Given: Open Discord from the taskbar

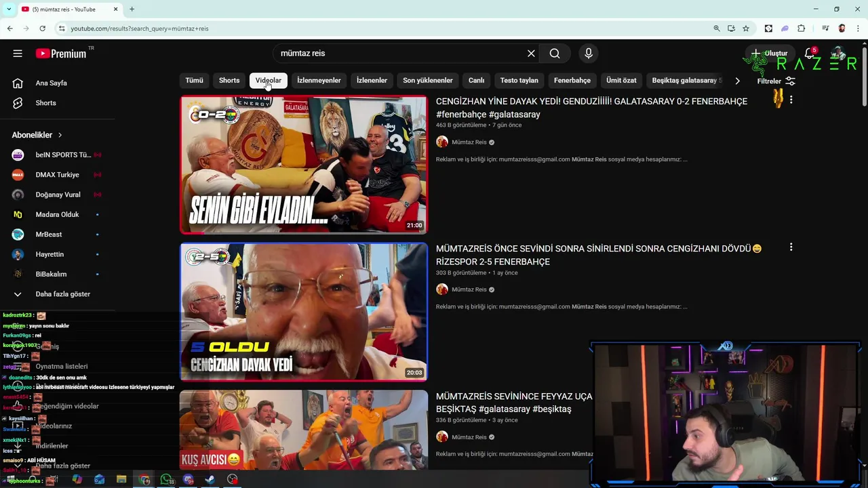Looking at the screenshot, I should (x=189, y=479).
